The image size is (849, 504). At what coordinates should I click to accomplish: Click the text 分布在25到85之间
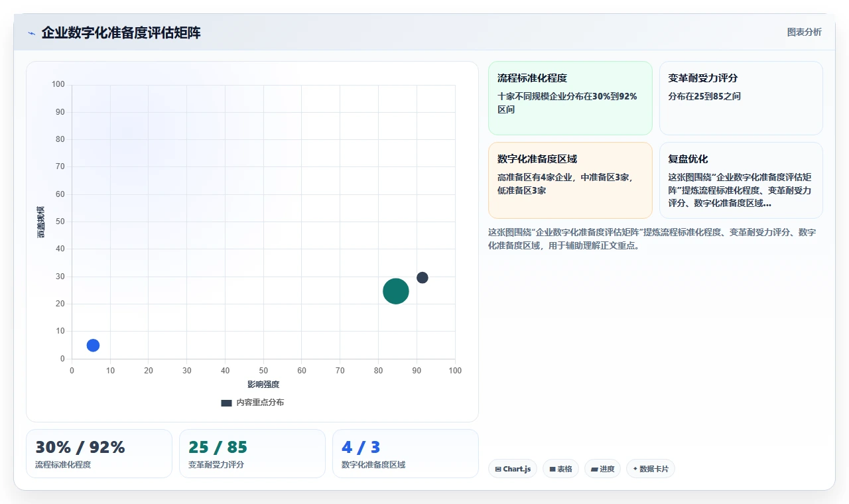pyautogui.click(x=704, y=96)
